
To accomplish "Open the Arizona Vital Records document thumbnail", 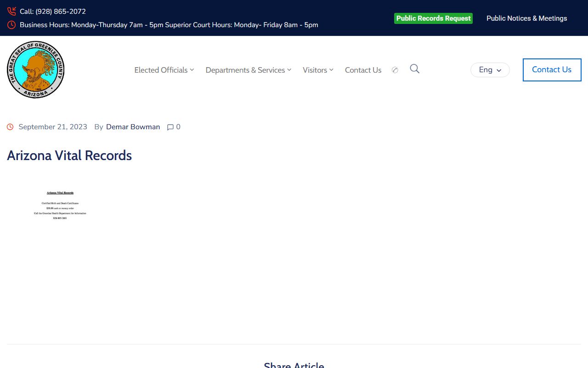I will click(60, 205).
